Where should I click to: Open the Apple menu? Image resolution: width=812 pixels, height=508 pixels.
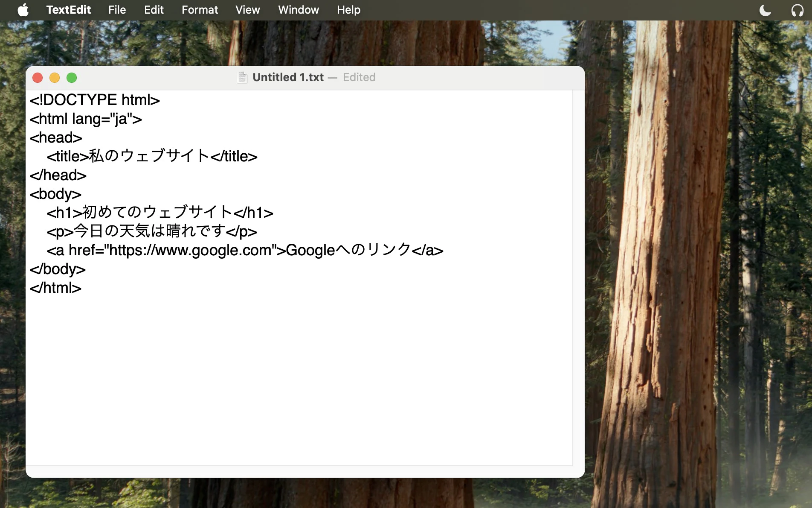[23, 10]
